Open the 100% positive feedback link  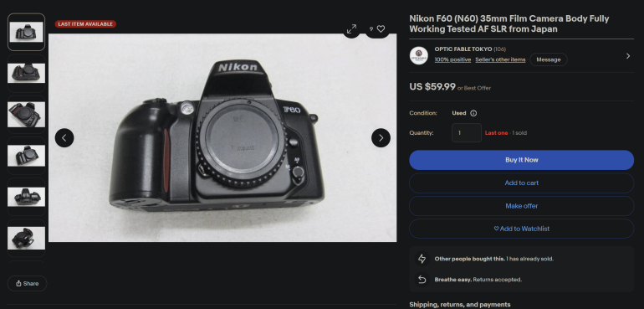(x=452, y=59)
